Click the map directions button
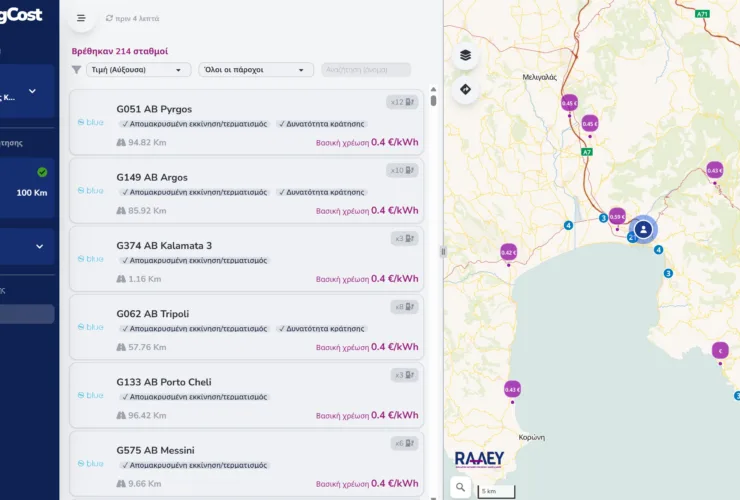Screen dimensions: 740x500 [x=465, y=89]
